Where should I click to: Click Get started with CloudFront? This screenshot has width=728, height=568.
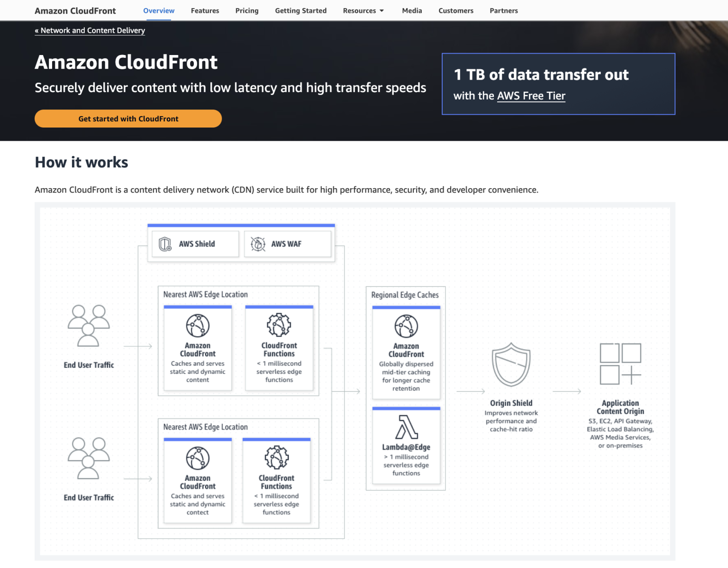click(128, 119)
